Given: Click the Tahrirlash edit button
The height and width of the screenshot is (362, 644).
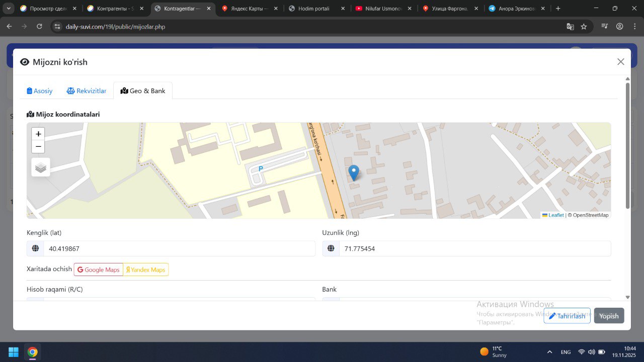Looking at the screenshot, I should [567, 316].
